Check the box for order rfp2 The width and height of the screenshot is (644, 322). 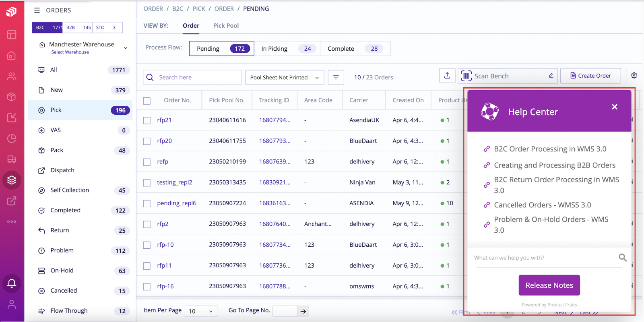[147, 224]
